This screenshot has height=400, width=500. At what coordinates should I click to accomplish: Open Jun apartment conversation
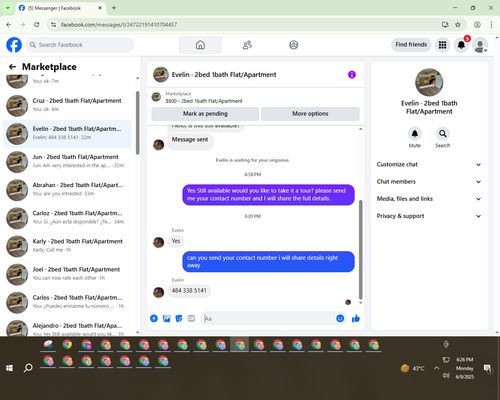[x=68, y=162]
